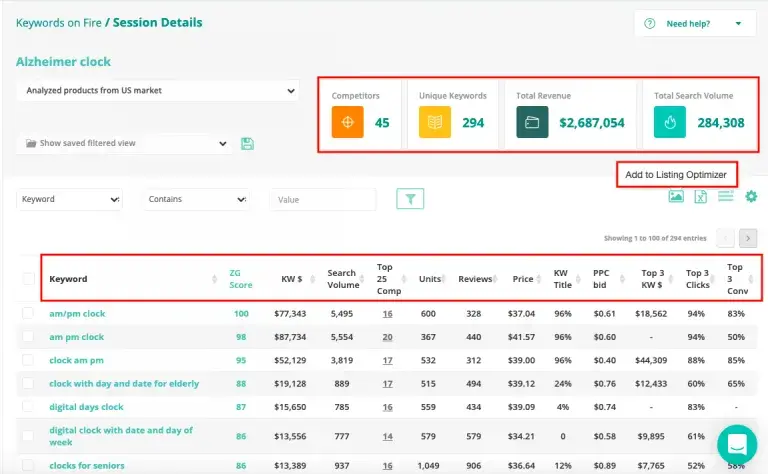Viewport: 768px width, 474px height.
Task: Go to next page of entries
Action: pos(748,238)
